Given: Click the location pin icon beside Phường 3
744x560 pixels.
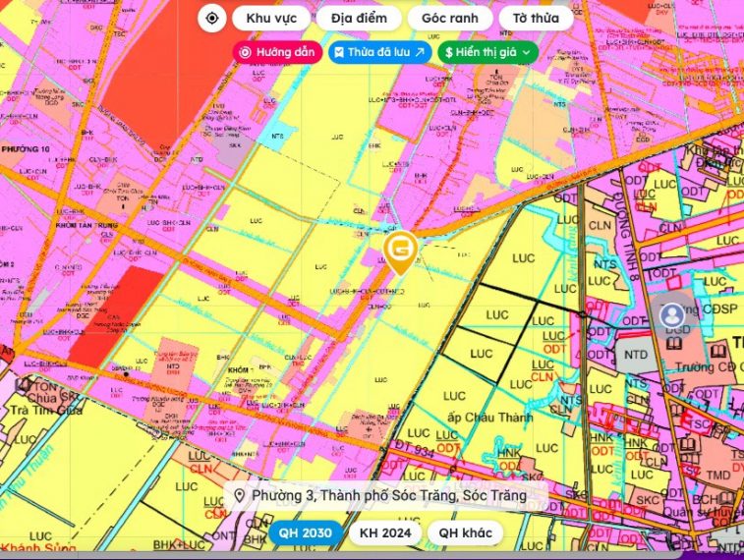Looking at the screenshot, I should tap(239, 496).
